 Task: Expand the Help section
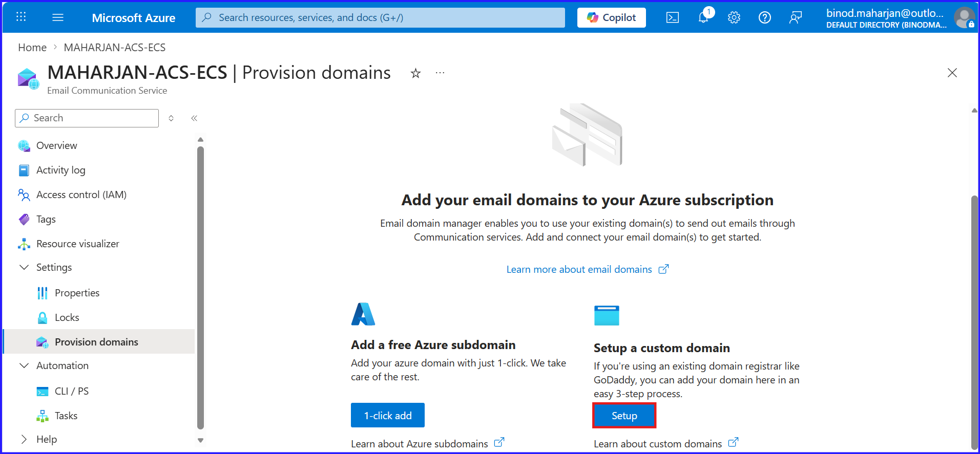click(x=24, y=439)
